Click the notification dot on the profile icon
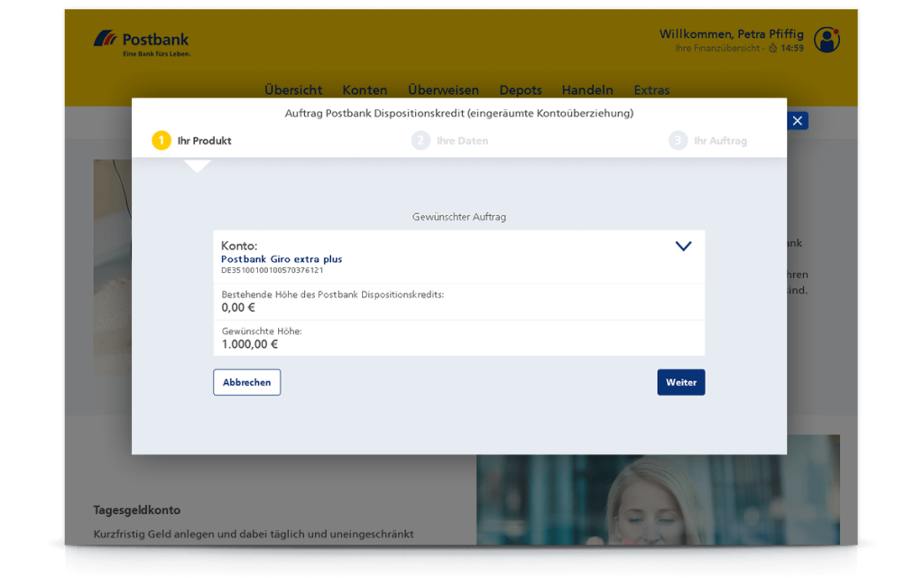The width and height of the screenshot is (924, 578). [x=835, y=31]
